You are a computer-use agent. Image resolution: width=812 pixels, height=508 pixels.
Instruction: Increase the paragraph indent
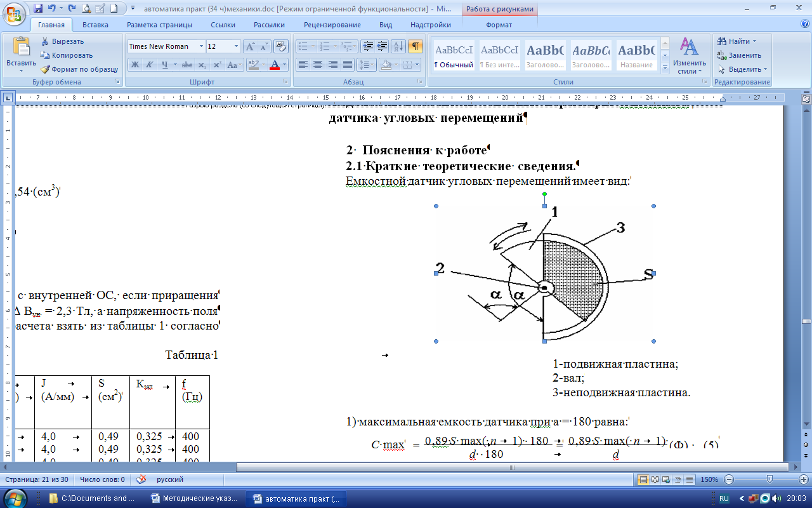(382, 46)
